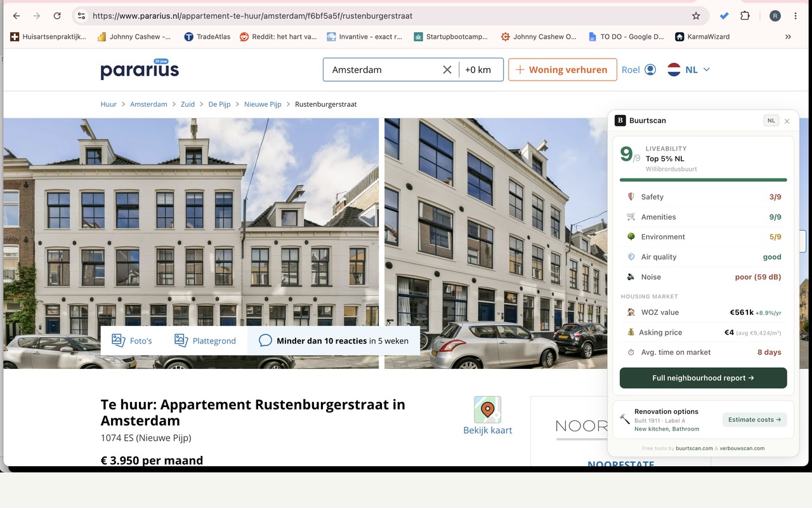Open the verbouwscan.com link

tap(742, 448)
